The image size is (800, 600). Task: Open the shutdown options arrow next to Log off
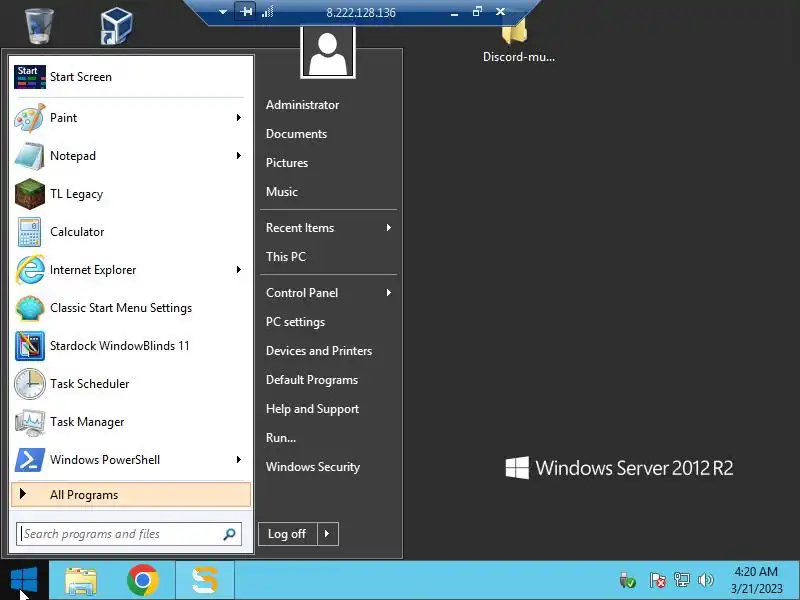(328, 534)
